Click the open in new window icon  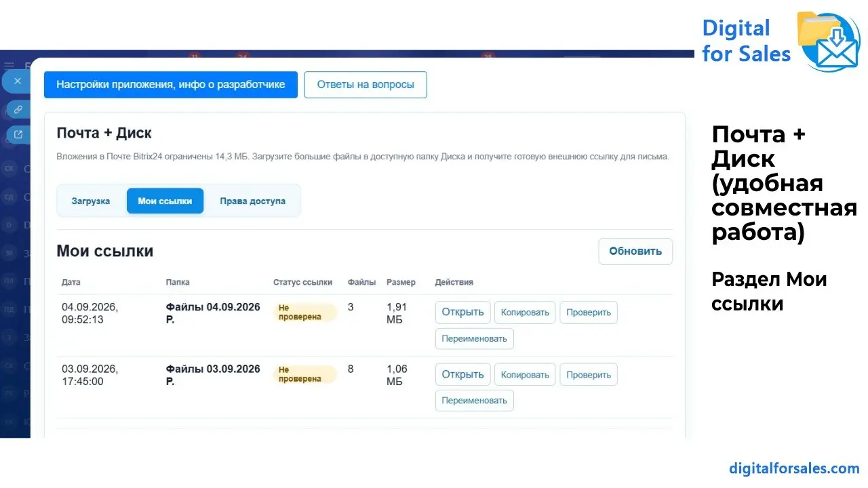[x=18, y=134]
